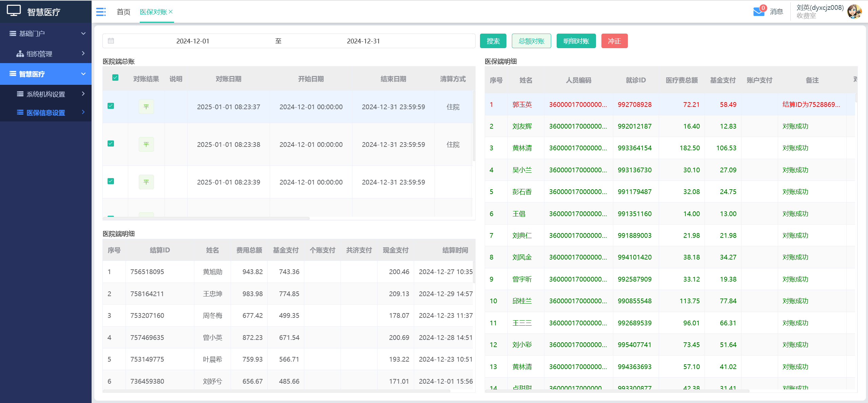Click the 搜索 button

pos(493,41)
